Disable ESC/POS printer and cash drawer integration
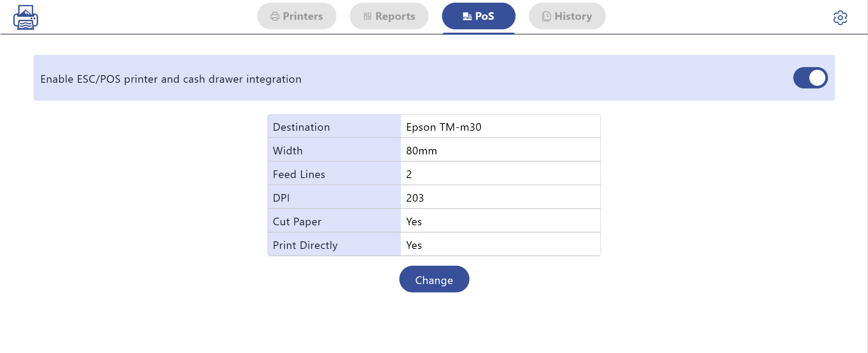 [x=811, y=78]
